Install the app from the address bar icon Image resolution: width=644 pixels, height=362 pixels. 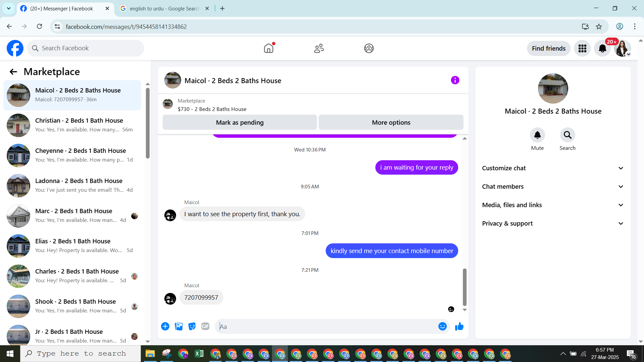(x=585, y=26)
